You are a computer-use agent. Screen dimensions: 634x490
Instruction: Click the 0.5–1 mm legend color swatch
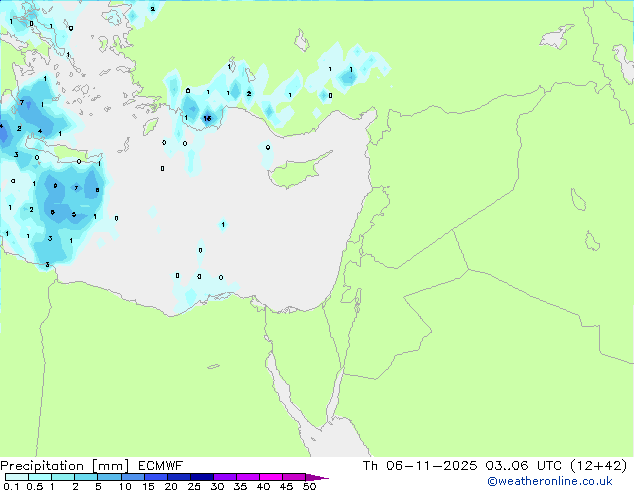[x=40, y=477]
